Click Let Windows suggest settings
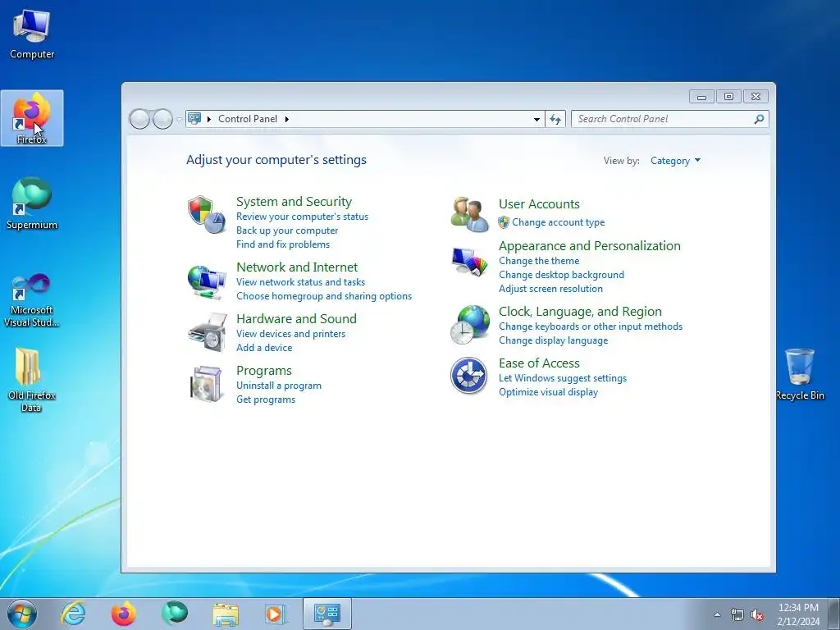The height and width of the screenshot is (630, 840). (563, 378)
